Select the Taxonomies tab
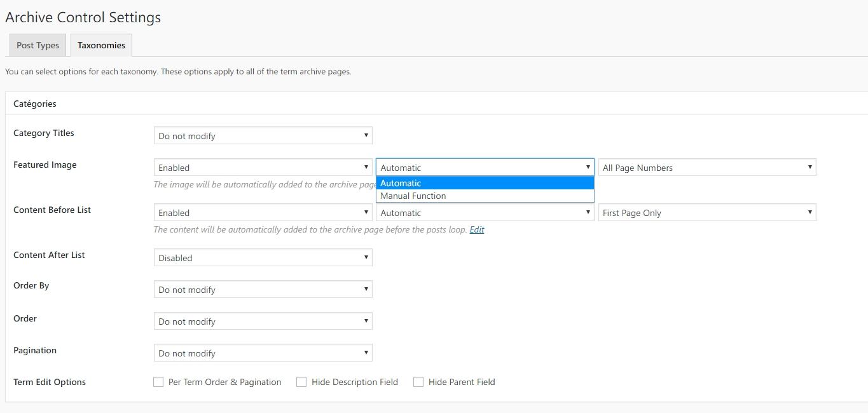The image size is (868, 413). 101,45
